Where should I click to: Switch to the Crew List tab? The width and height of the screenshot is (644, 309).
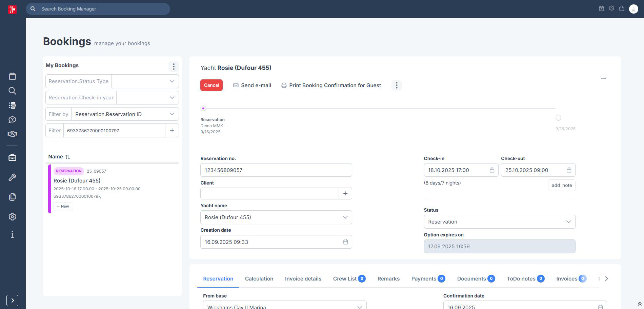tap(349, 278)
